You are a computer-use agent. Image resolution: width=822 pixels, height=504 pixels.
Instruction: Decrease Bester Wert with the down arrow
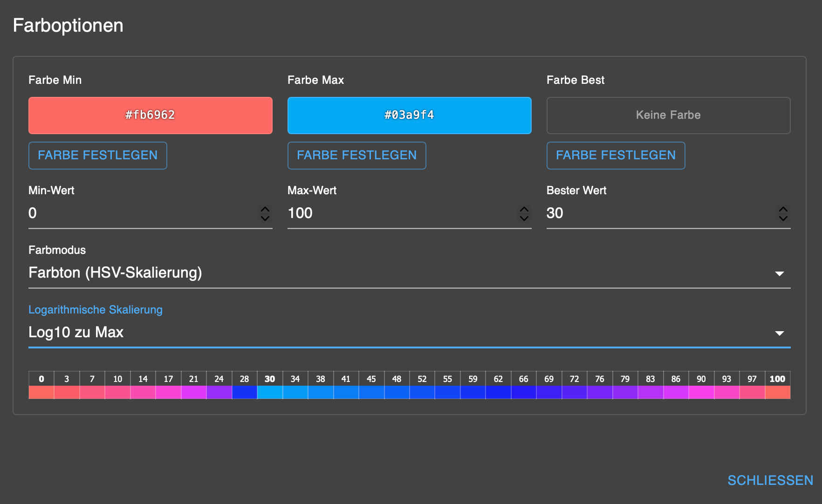pyautogui.click(x=783, y=218)
